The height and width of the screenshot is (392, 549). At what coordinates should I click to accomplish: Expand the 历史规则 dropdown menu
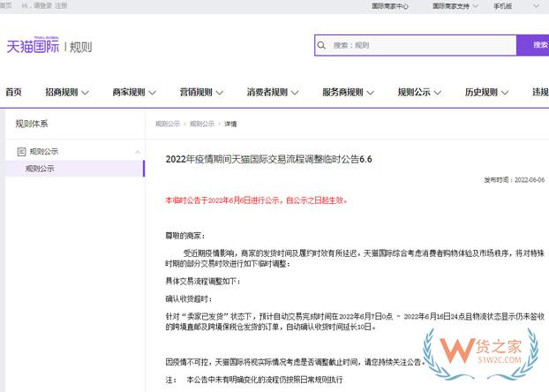click(x=486, y=92)
